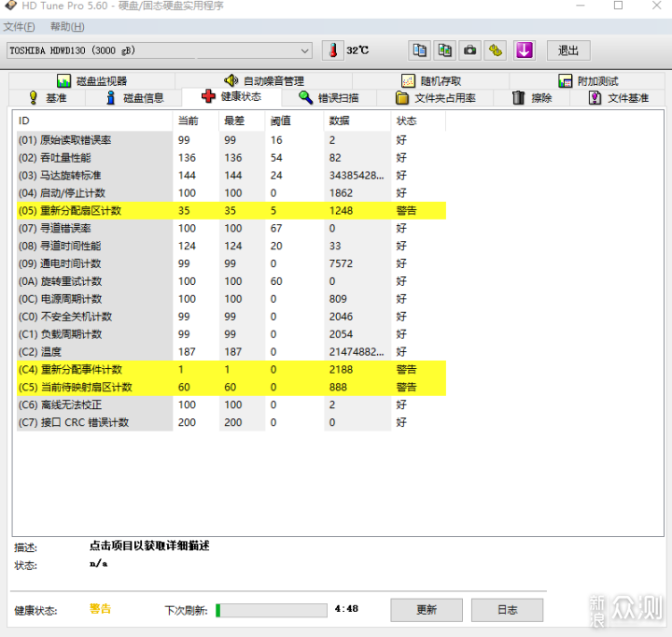
Task: Switch to the 随机存取 tab
Action: pos(431,80)
